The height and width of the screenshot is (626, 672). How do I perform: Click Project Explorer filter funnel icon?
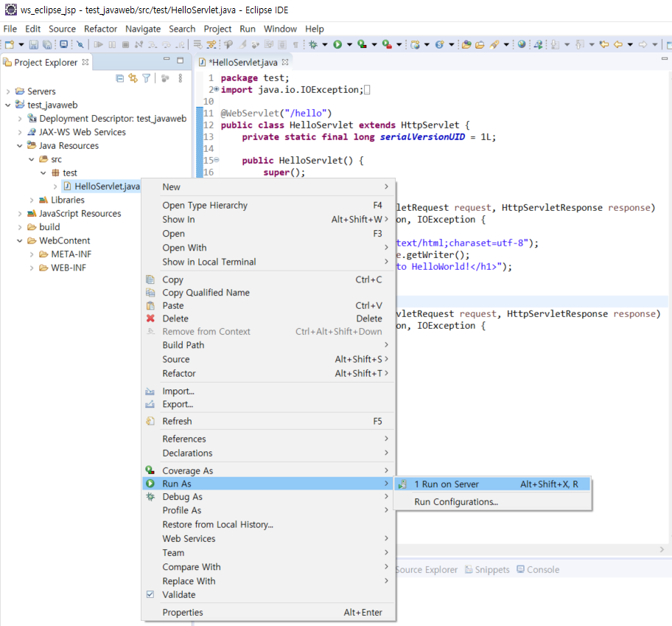[147, 78]
